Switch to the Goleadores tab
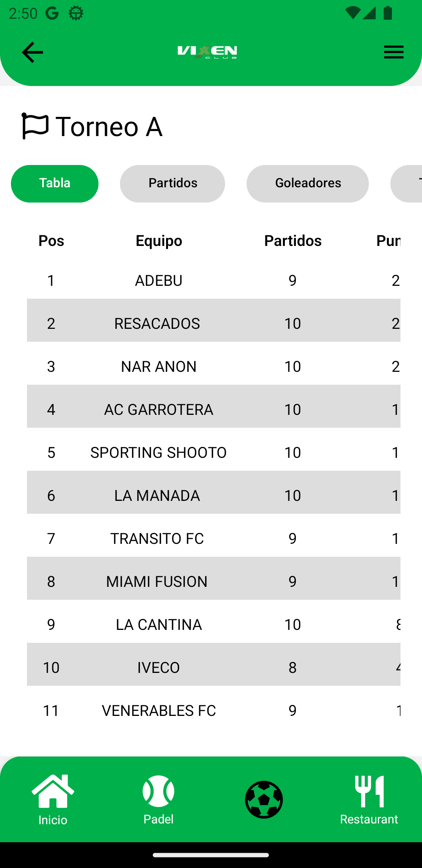Image resolution: width=422 pixels, height=868 pixels. click(308, 183)
